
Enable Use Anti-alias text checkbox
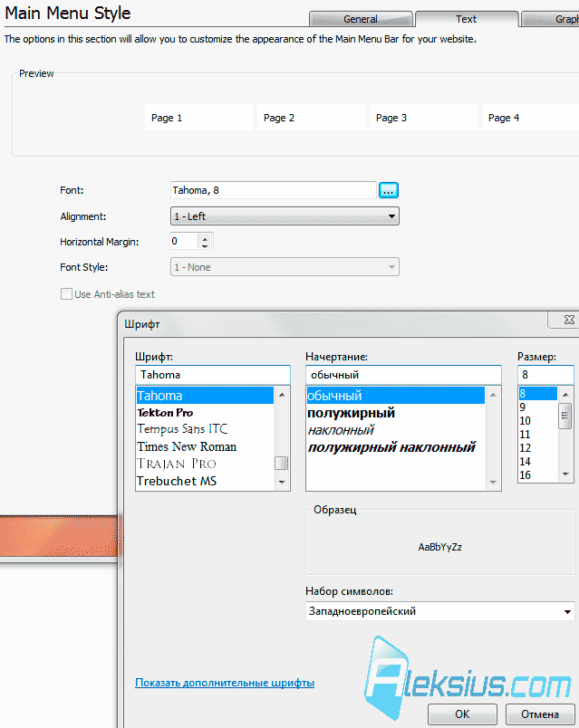tap(66, 294)
